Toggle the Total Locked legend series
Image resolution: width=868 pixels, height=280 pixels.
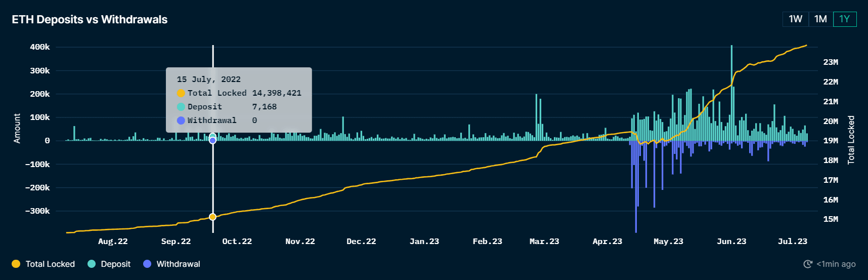pos(44,264)
